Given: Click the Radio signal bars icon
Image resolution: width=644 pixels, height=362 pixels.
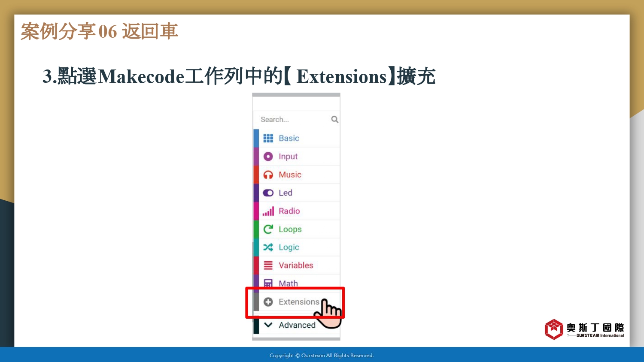Looking at the screenshot, I should tap(268, 211).
